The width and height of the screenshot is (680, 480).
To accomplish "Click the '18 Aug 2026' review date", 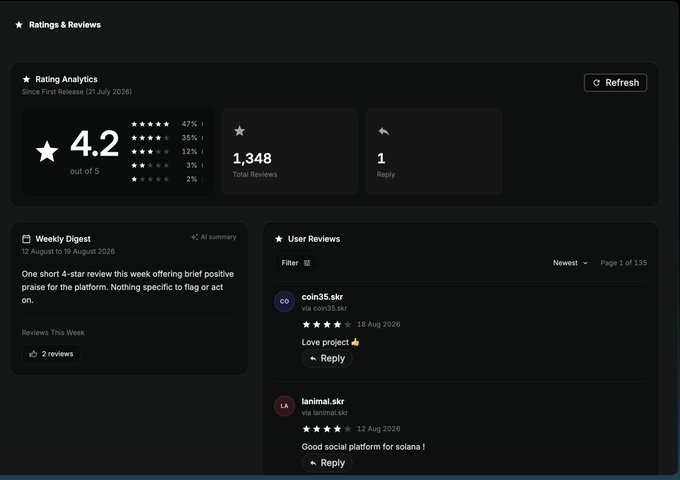I will coord(379,324).
